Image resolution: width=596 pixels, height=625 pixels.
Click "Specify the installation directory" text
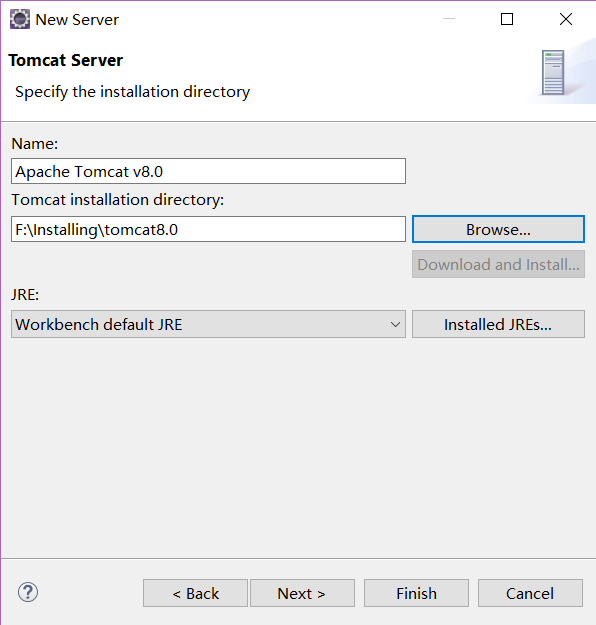(132, 92)
